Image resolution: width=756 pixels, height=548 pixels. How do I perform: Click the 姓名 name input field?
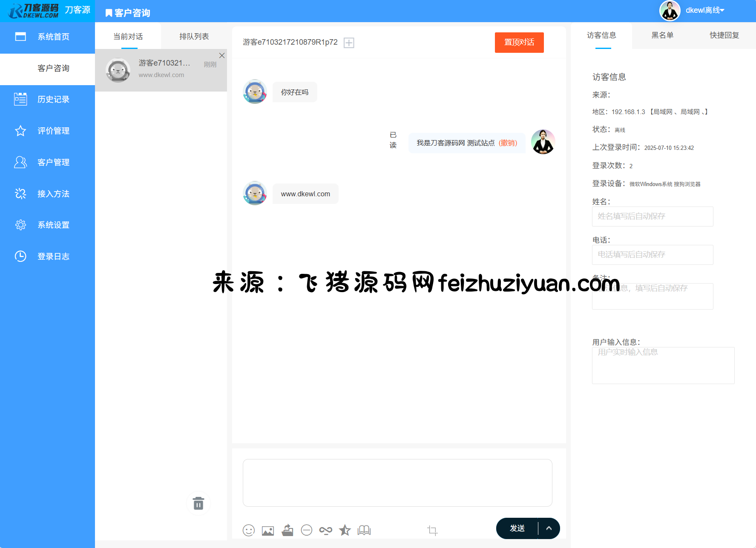click(652, 216)
